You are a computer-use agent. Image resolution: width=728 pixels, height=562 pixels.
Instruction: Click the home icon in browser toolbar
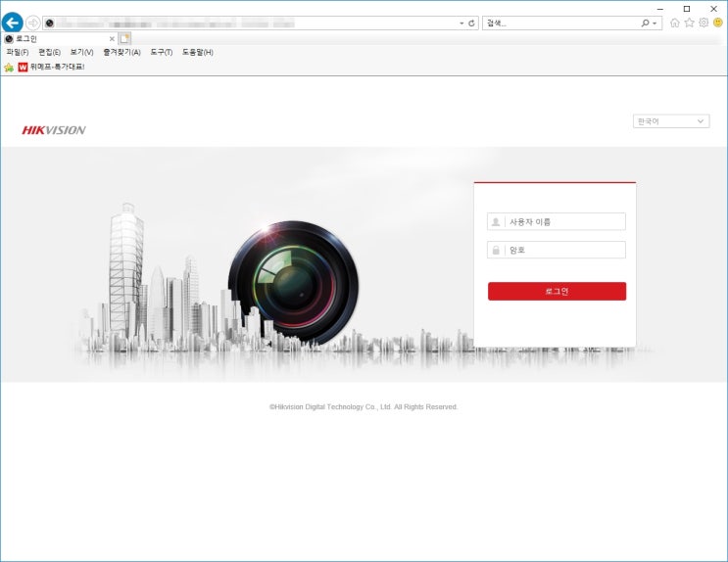[x=675, y=23]
